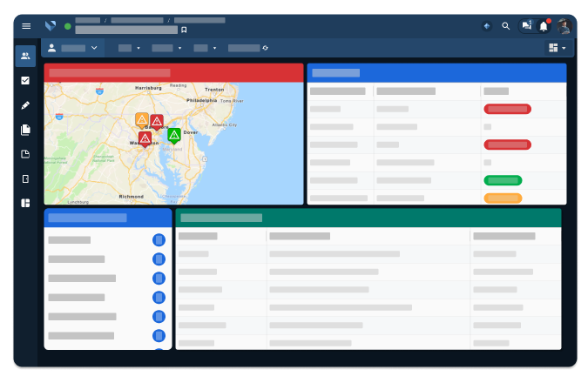The image size is (588, 383).
Task: Select the orange warning marker on map
Action: tap(142, 120)
